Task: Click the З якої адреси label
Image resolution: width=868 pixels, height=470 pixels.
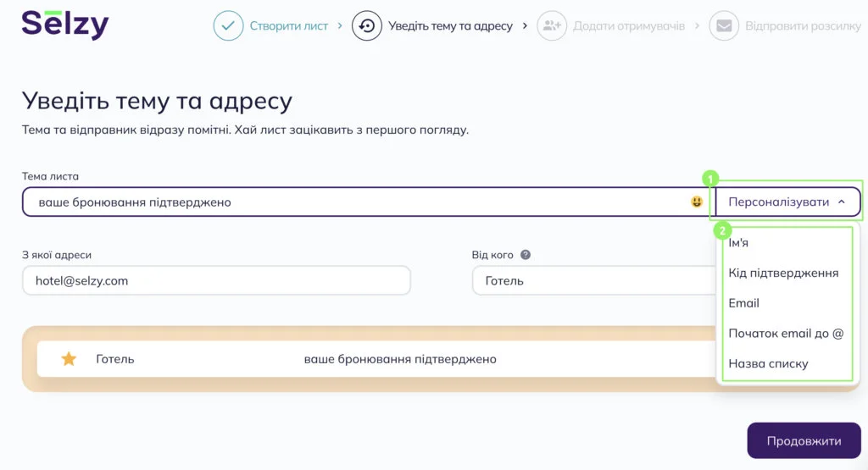Action: pyautogui.click(x=57, y=255)
